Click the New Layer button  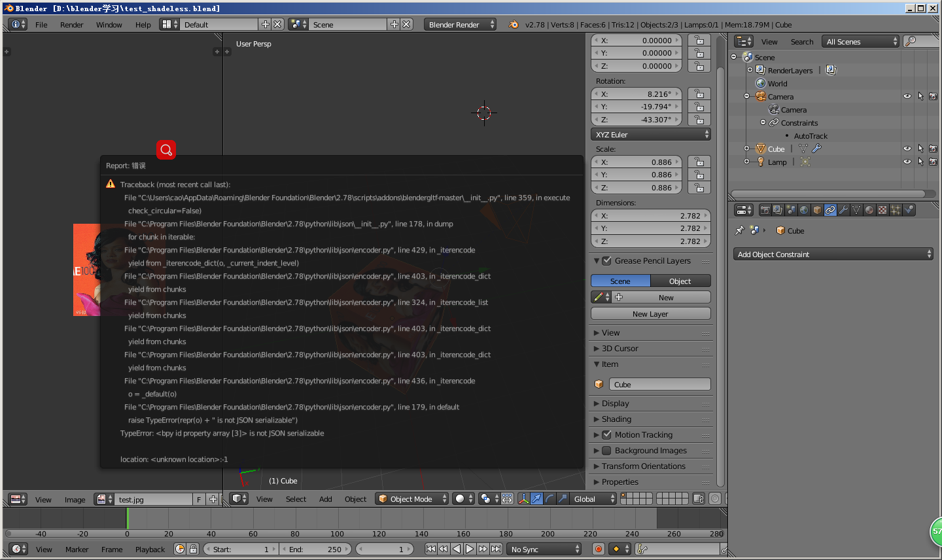coord(651,314)
